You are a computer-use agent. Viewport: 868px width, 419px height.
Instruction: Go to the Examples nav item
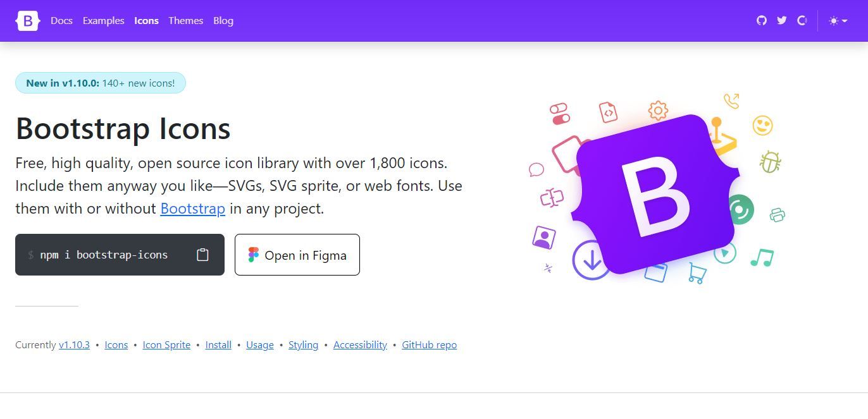[x=103, y=21]
